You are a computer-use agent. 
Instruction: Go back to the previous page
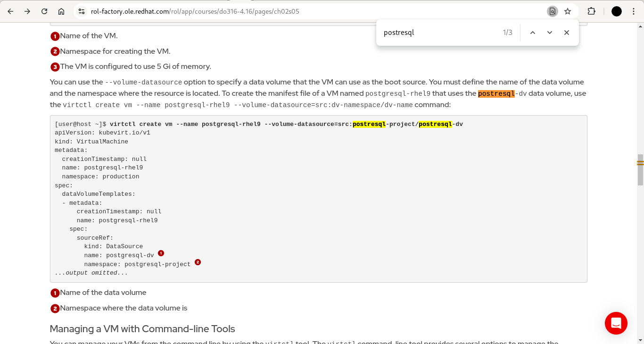pyautogui.click(x=10, y=11)
